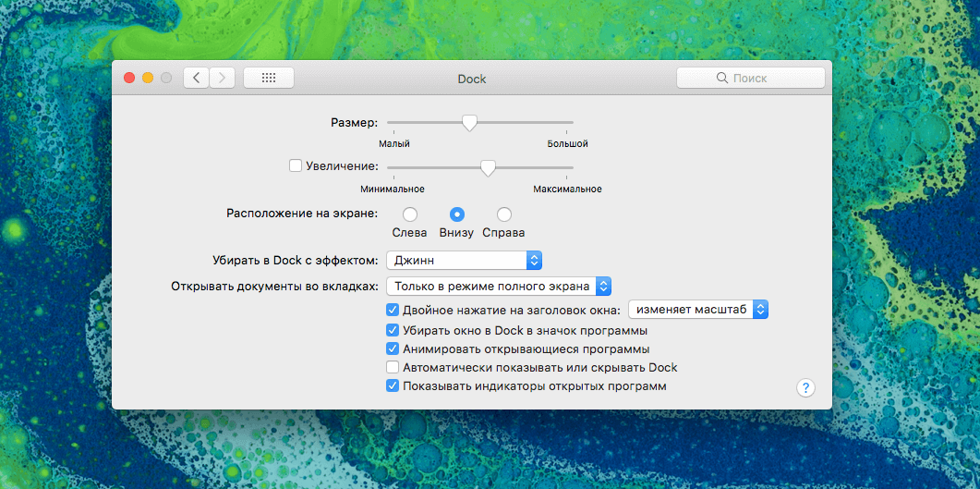Open the изменяет масштаб dropdown
Image resolution: width=980 pixels, height=489 pixels.
click(698, 310)
